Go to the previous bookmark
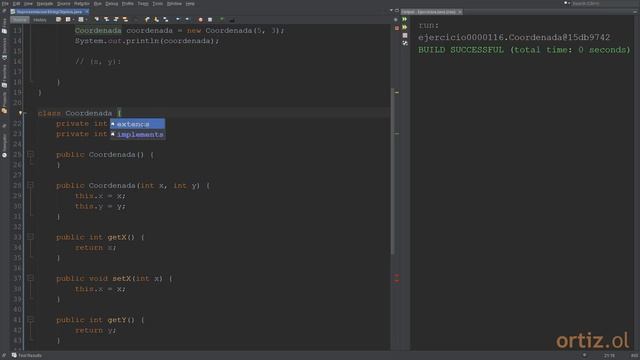 click(147, 19)
